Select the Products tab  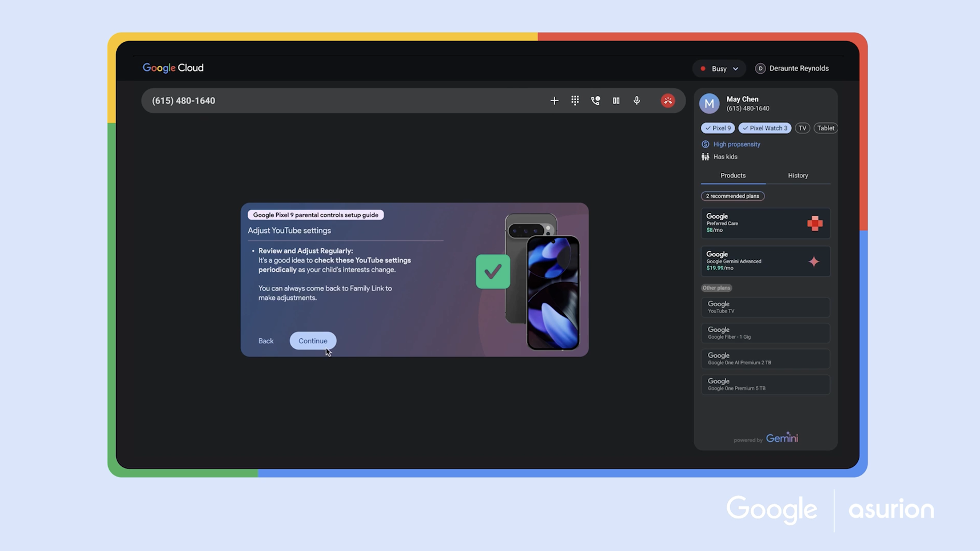732,176
